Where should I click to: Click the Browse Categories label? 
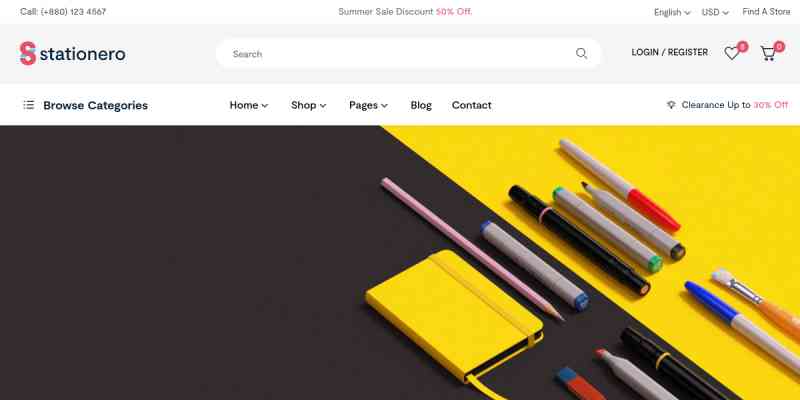tap(95, 105)
